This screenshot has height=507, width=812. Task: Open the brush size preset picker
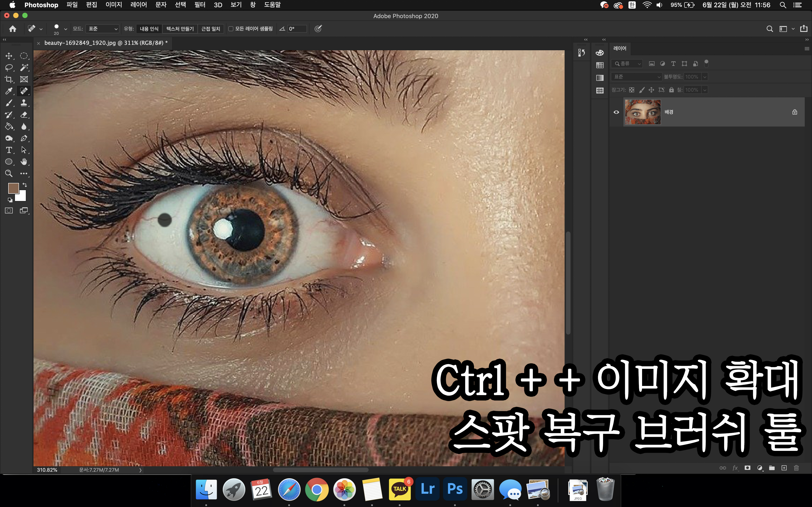coord(65,29)
